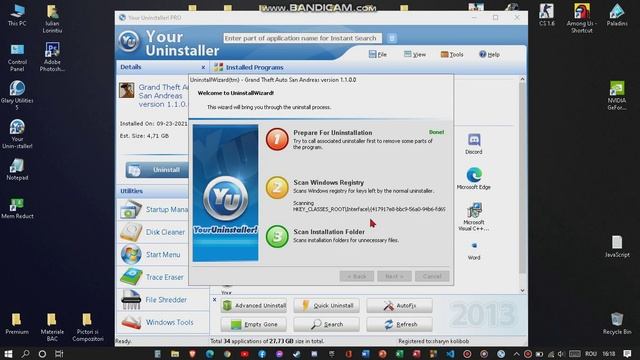Open Glary Utilities 5 desktop shortcut
Image resolution: width=640 pixels, height=360 pixels.
(x=17, y=96)
